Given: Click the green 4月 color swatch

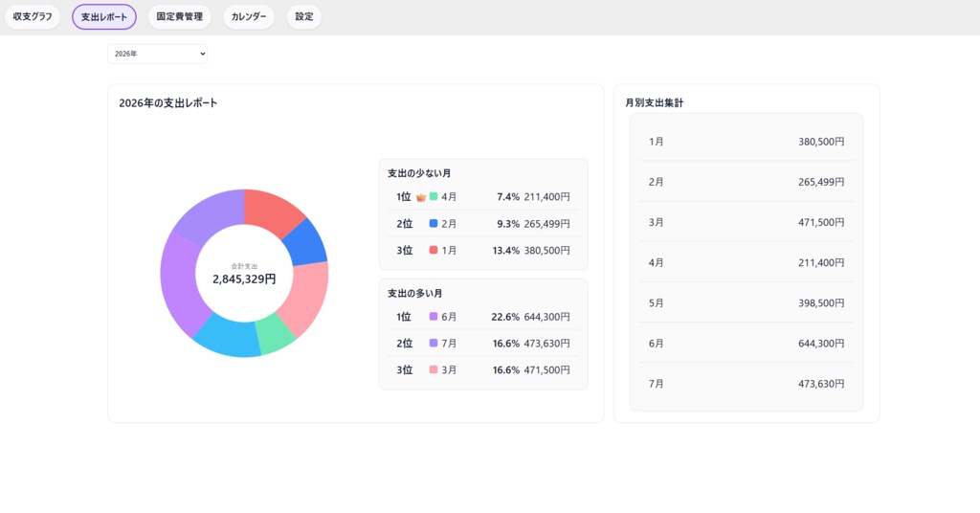Looking at the screenshot, I should coord(434,197).
